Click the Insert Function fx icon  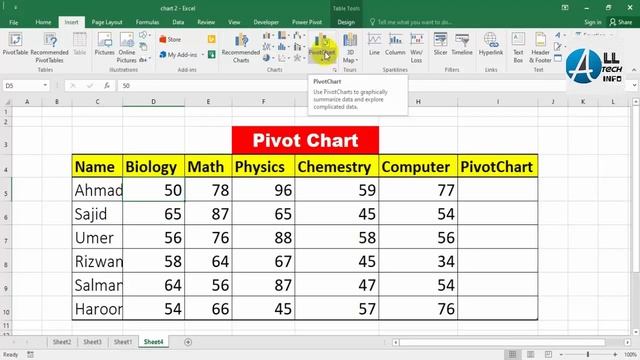click(107, 86)
